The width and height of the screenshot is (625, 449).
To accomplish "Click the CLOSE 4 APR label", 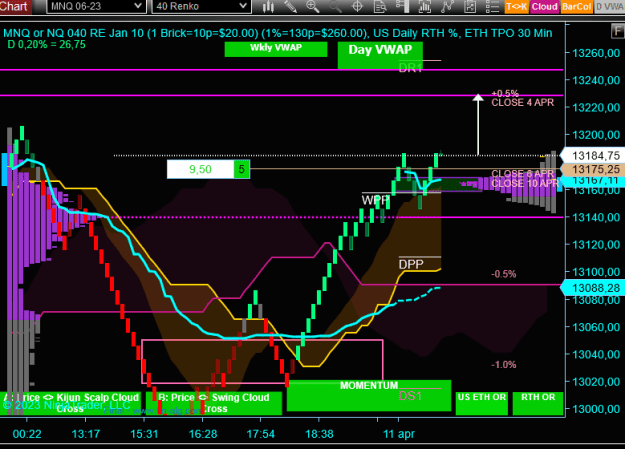I will [x=523, y=102].
